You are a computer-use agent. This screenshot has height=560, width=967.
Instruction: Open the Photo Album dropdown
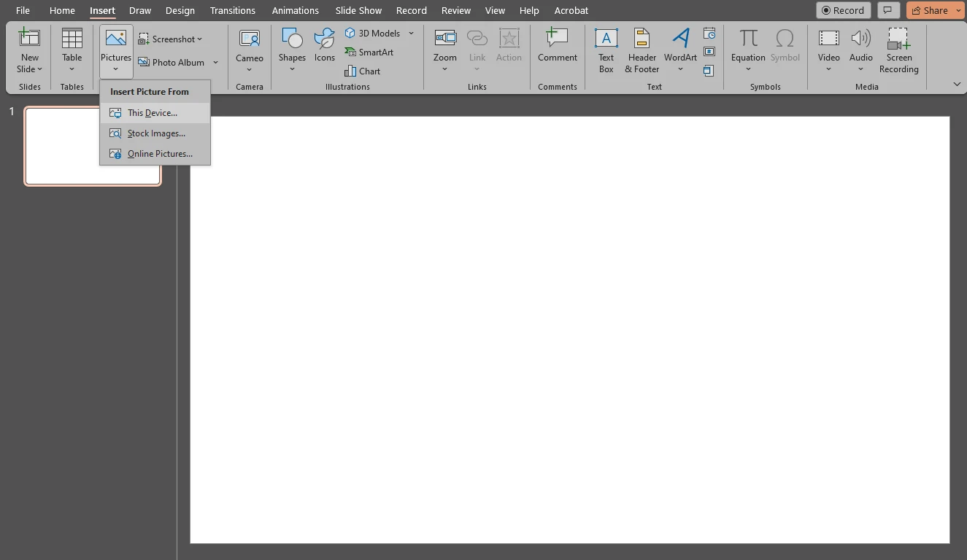216,62
